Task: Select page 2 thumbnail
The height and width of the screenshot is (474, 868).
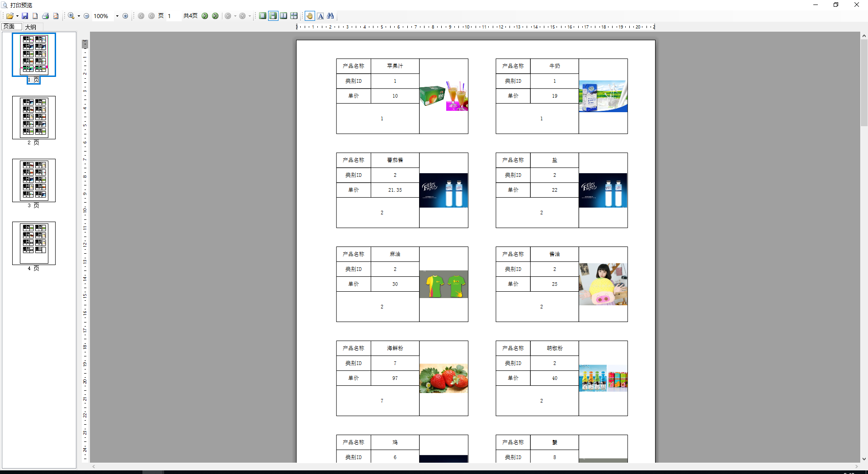Action: pos(34,118)
